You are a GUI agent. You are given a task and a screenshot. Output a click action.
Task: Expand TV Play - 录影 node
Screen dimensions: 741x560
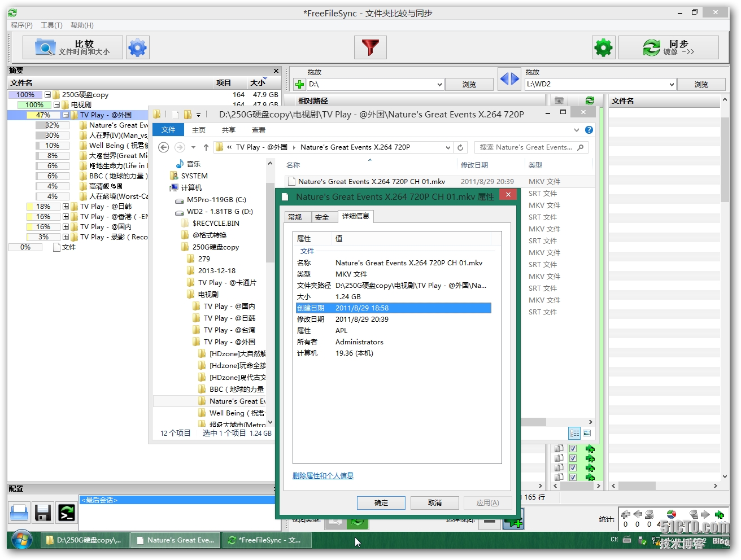[x=66, y=237]
